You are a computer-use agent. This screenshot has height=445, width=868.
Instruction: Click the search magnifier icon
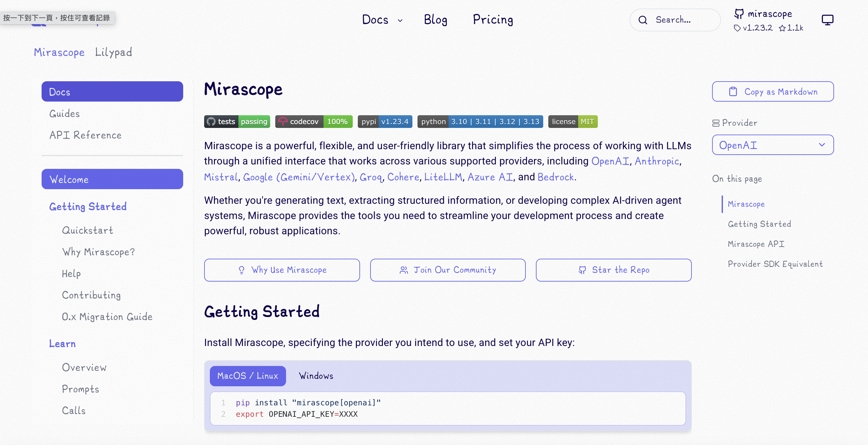(643, 20)
